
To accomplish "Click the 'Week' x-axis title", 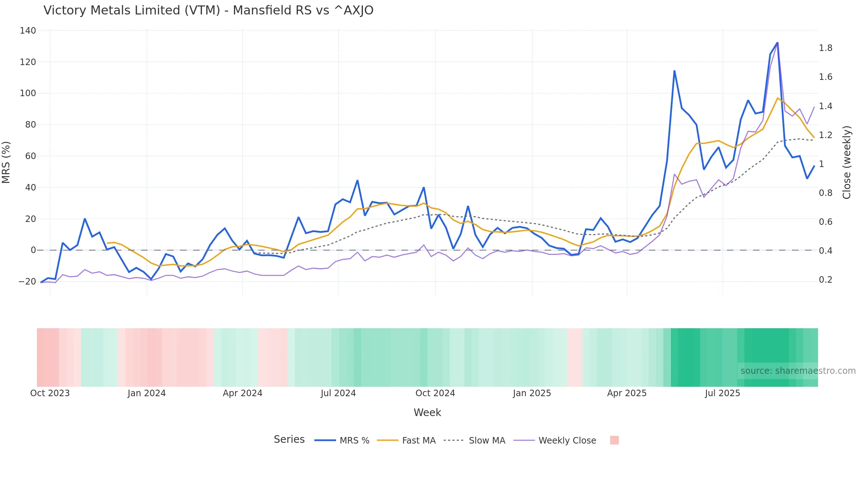I will [427, 412].
